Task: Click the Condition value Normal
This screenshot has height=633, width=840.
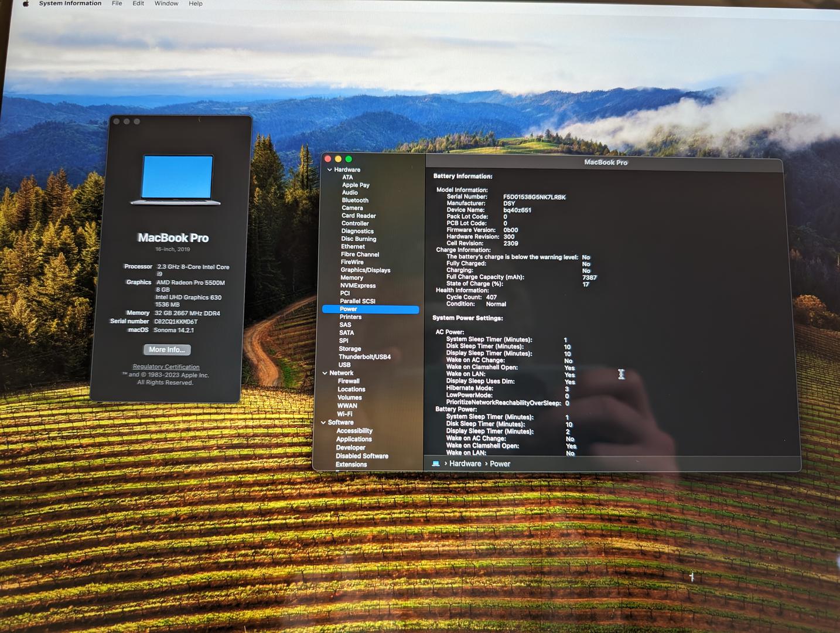Action: (x=496, y=304)
